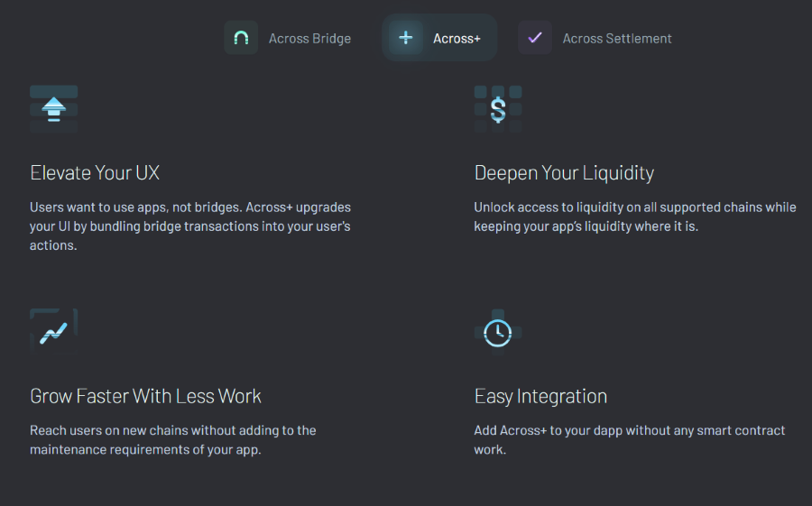The width and height of the screenshot is (812, 506).
Task: Click the paragraph about bundling bridge transactions
Action: [x=190, y=226]
